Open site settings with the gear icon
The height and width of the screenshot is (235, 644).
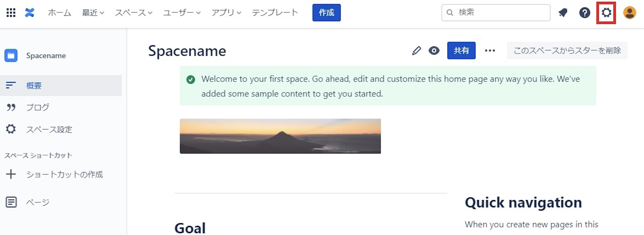(606, 13)
